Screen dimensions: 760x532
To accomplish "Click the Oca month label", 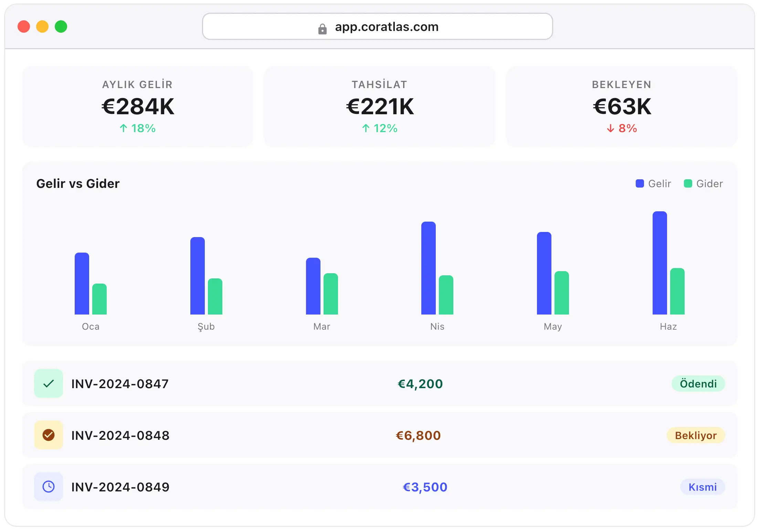I will pos(91,326).
